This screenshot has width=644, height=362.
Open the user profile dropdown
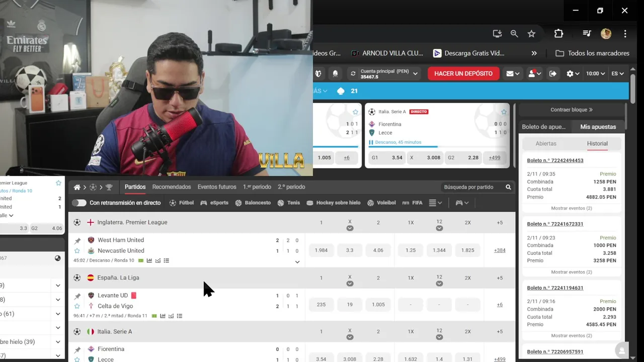pyautogui.click(x=534, y=74)
